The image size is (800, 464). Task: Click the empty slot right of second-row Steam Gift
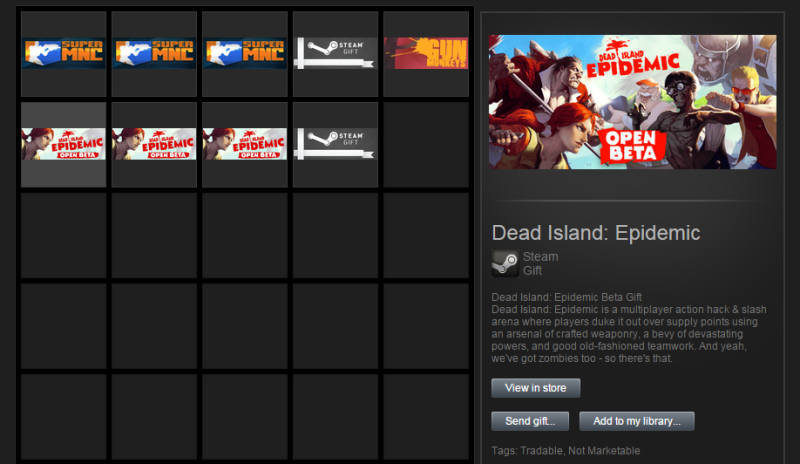point(426,144)
